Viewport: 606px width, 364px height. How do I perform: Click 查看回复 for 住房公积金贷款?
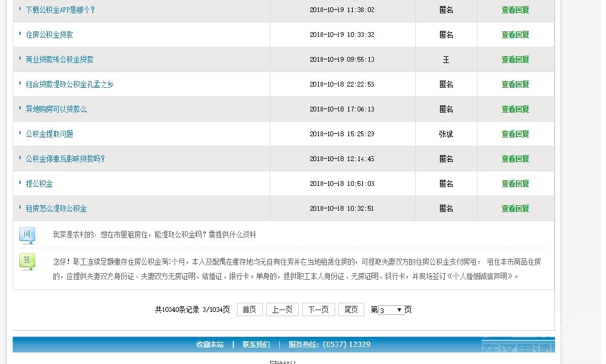(x=514, y=35)
